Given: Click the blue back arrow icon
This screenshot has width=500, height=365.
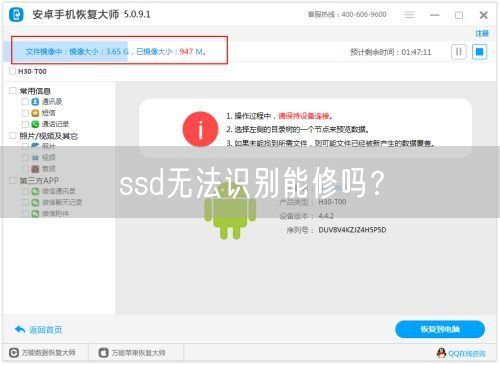Looking at the screenshot, I should 20,329.
